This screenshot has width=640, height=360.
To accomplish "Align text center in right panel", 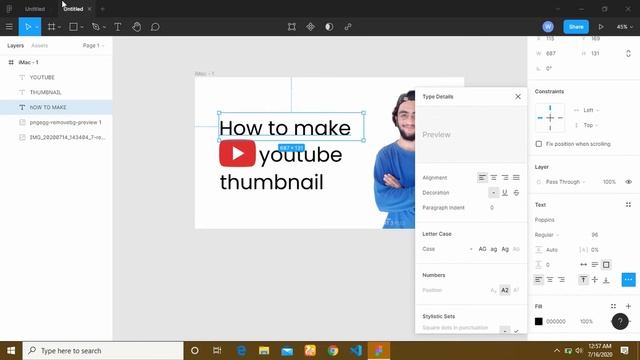I will 550,280.
